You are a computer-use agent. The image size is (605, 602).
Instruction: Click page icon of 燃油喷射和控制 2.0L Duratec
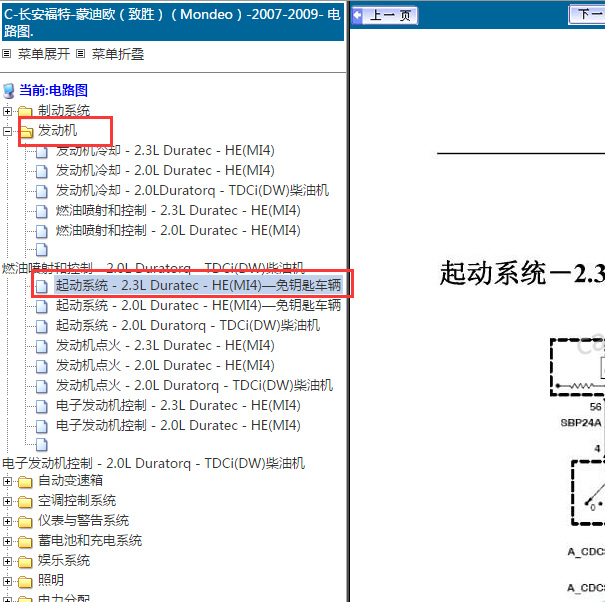click(x=42, y=231)
